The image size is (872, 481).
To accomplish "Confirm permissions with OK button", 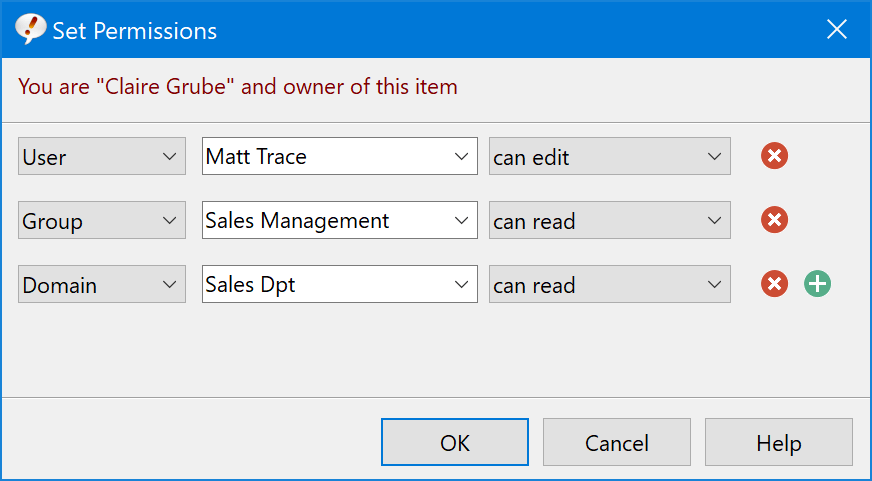I will tap(455, 442).
